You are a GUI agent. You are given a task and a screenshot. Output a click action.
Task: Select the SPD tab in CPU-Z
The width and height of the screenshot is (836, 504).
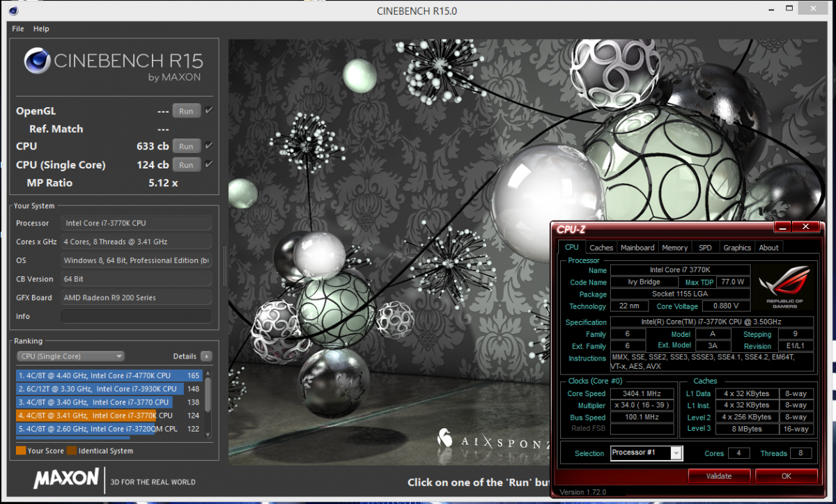coord(705,248)
